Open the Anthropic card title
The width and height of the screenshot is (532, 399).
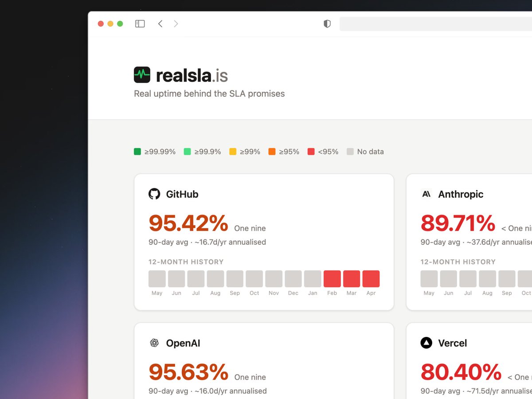tap(461, 194)
